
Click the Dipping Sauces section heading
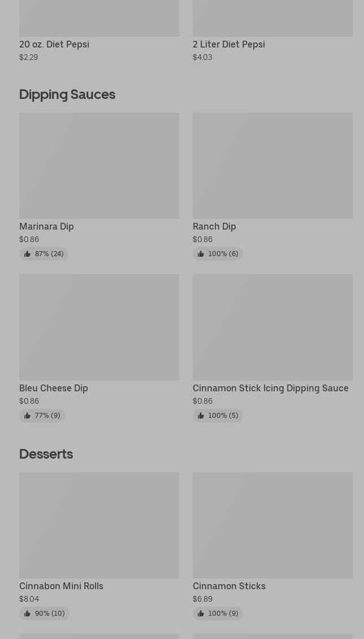coord(67,94)
